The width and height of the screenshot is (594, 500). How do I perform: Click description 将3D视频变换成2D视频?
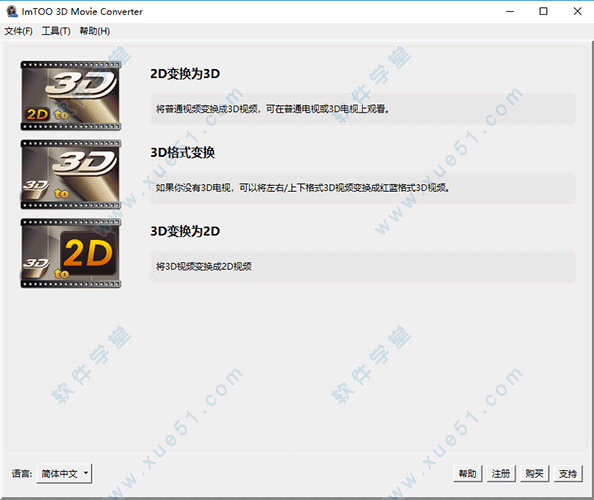tap(363, 267)
